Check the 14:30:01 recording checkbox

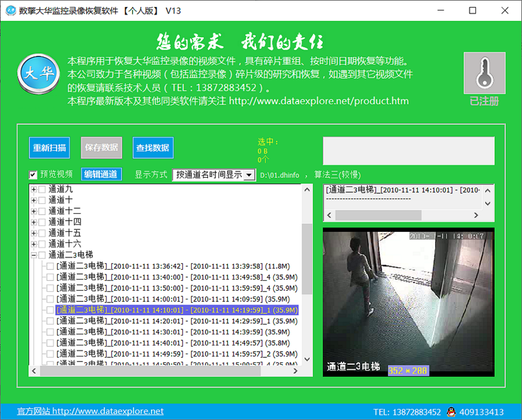pos(50,332)
